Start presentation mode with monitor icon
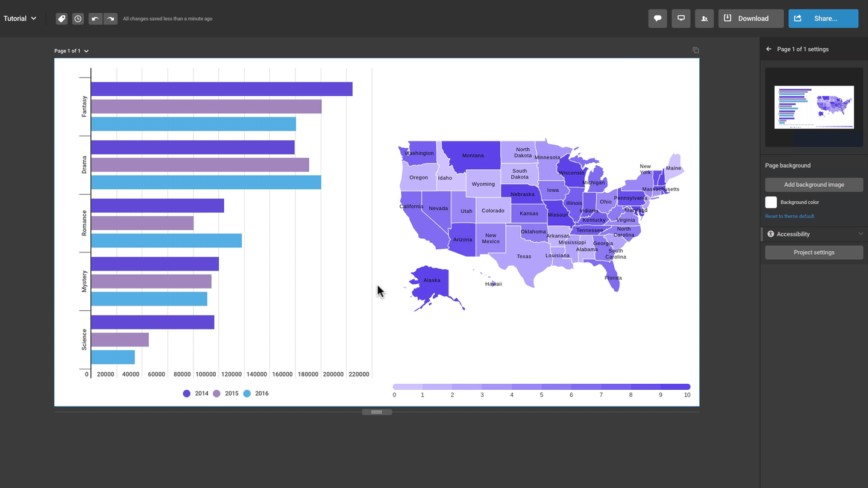868x488 pixels. pyautogui.click(x=681, y=18)
